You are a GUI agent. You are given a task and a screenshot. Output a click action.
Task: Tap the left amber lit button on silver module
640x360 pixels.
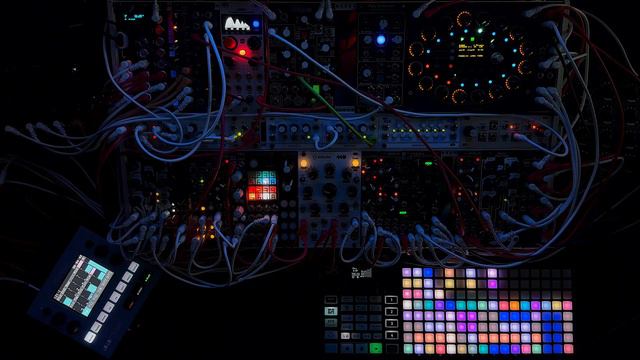(x=303, y=164)
